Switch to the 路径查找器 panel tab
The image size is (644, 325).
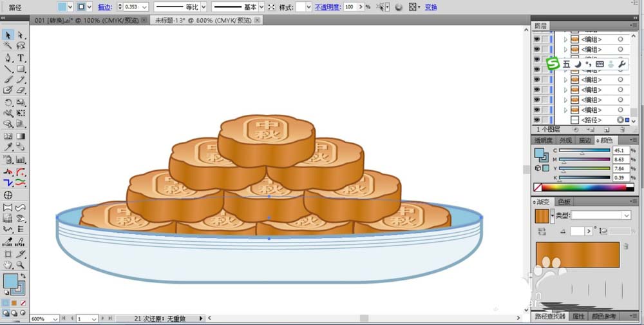pyautogui.click(x=550, y=317)
